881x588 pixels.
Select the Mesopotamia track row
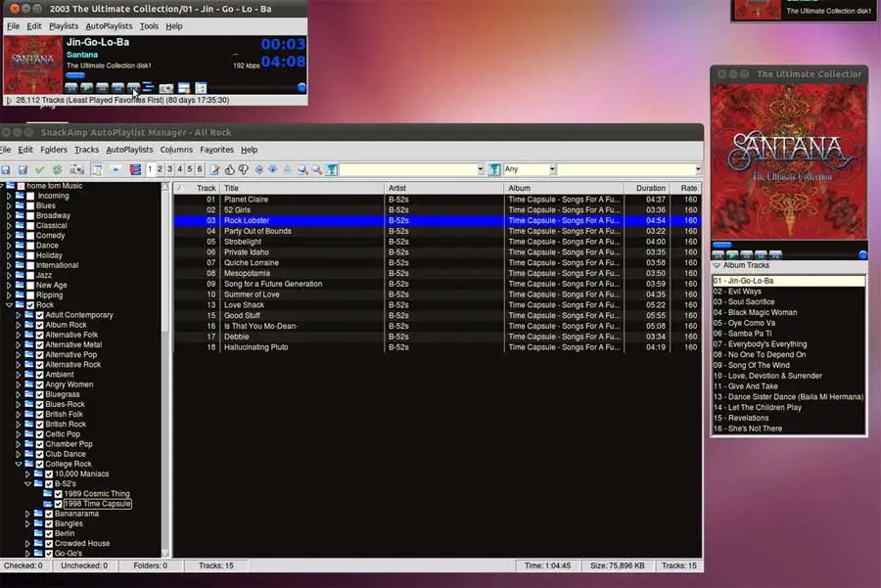click(x=439, y=274)
